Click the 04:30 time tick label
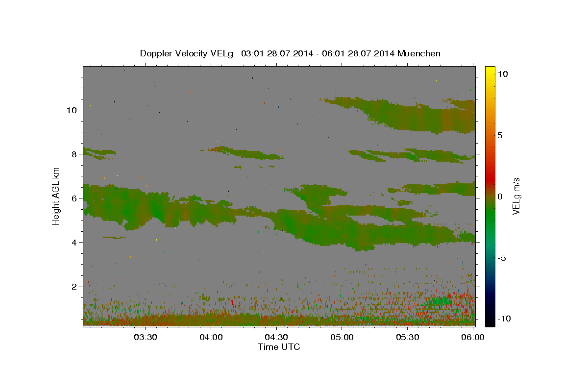The image size is (588, 392). pyautogui.click(x=276, y=337)
